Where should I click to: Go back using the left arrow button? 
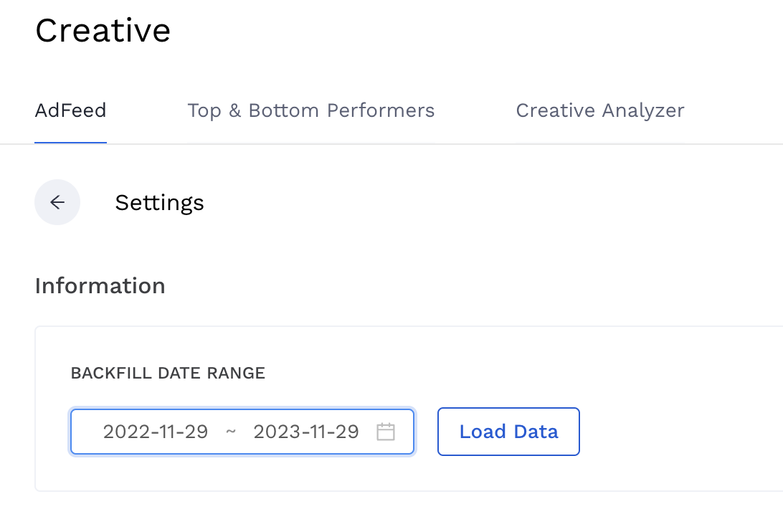pyautogui.click(x=57, y=202)
